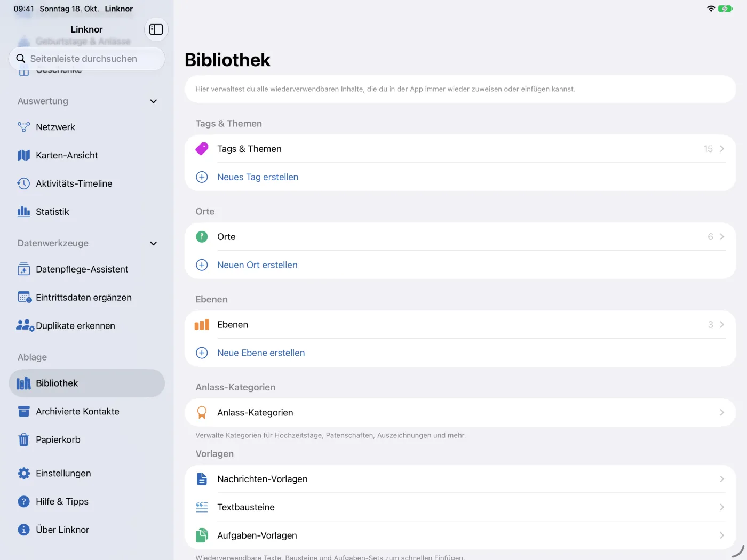This screenshot has height=560, width=747.
Task: Click Neuen Ort erstellen
Action: [x=257, y=265]
